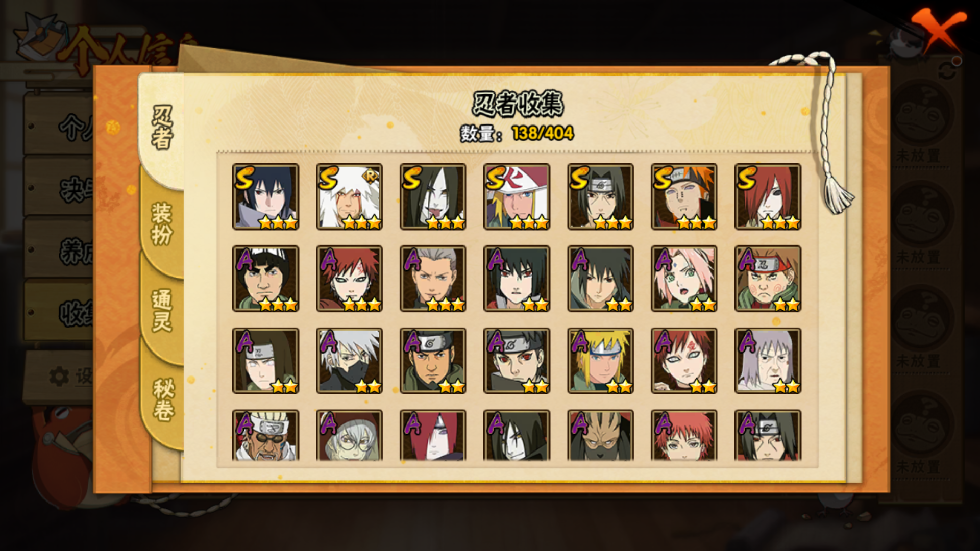Select the S-rank red-haired Nagato card
The height and width of the screenshot is (551, 980).
click(x=768, y=196)
